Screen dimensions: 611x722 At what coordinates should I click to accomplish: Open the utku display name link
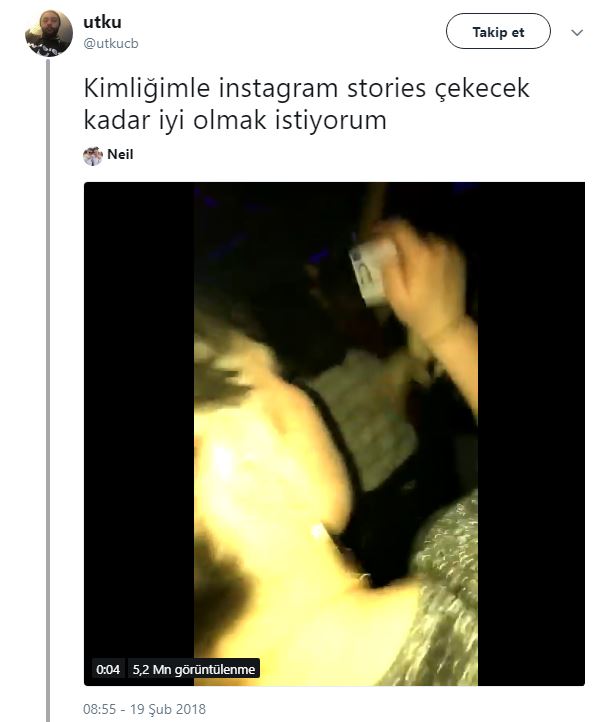[102, 22]
